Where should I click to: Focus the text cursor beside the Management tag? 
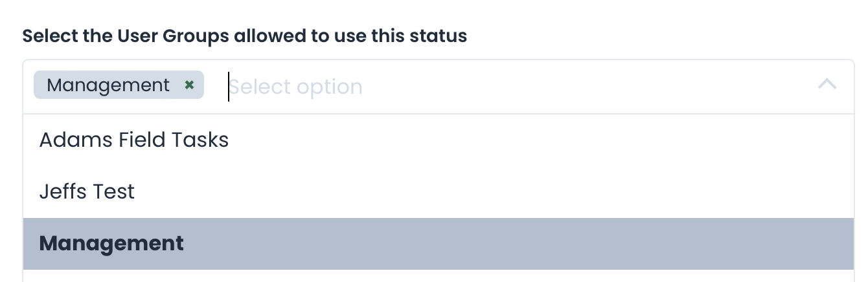[229, 87]
